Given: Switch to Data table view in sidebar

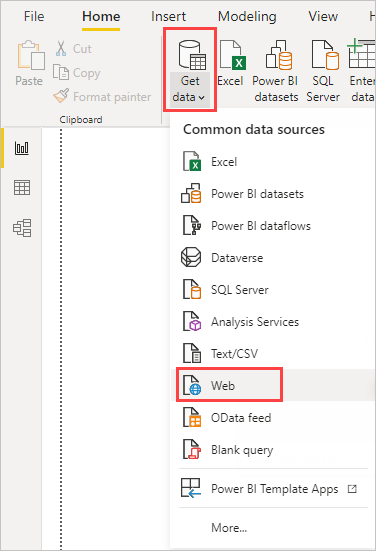Looking at the screenshot, I should point(22,188).
